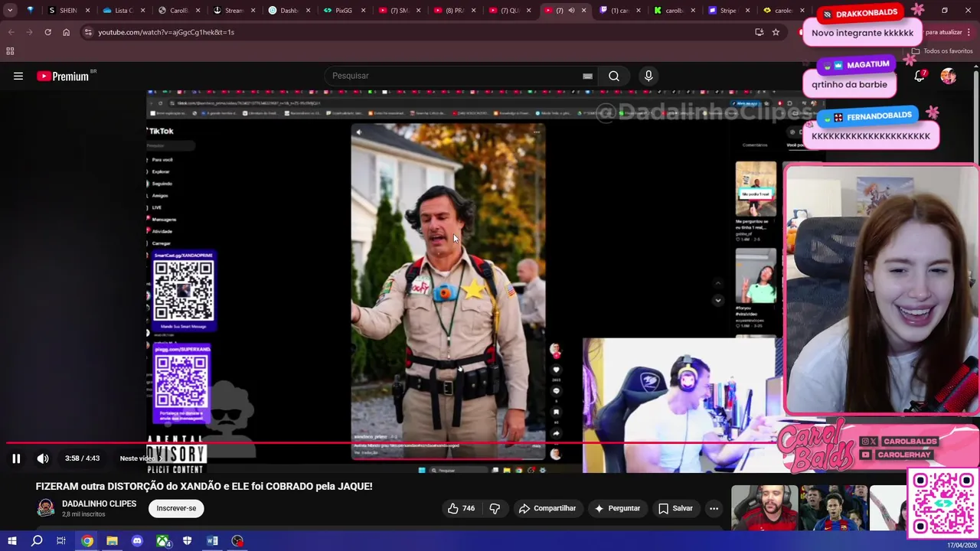980x551 pixels.
Task: Open first recommended video thumbnail with bearded man
Action: pos(764,508)
